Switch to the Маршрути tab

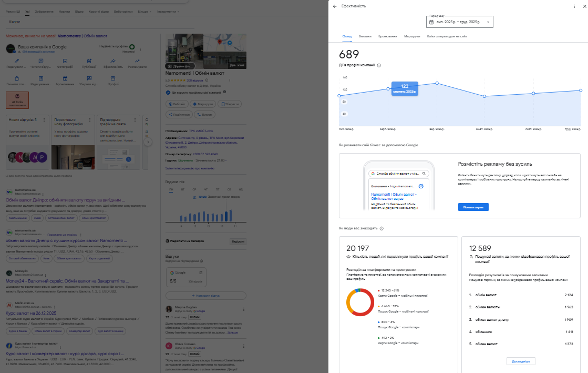click(x=412, y=36)
